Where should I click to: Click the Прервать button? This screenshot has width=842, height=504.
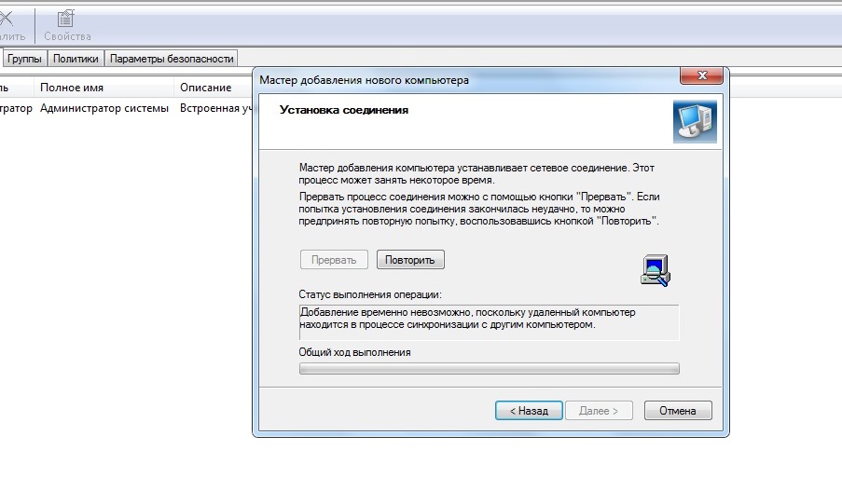tap(334, 259)
